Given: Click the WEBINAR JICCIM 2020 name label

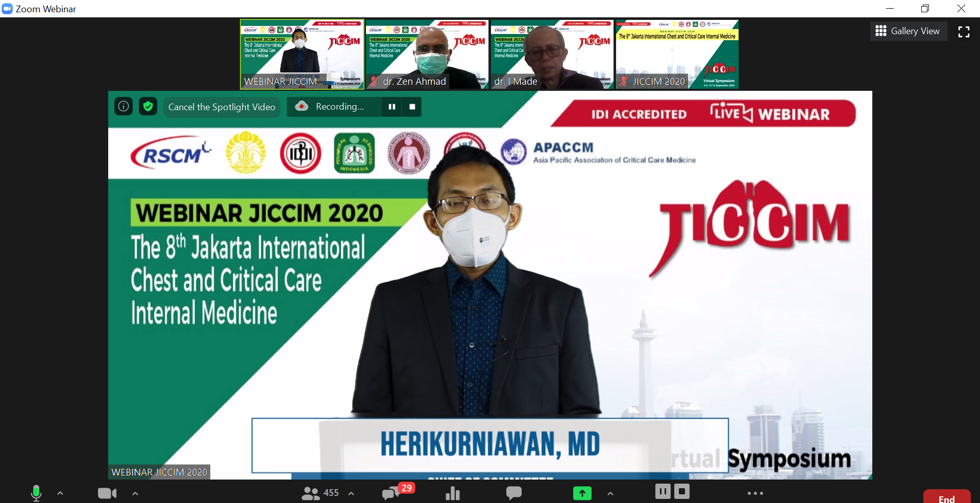Looking at the screenshot, I should pyautogui.click(x=159, y=472).
